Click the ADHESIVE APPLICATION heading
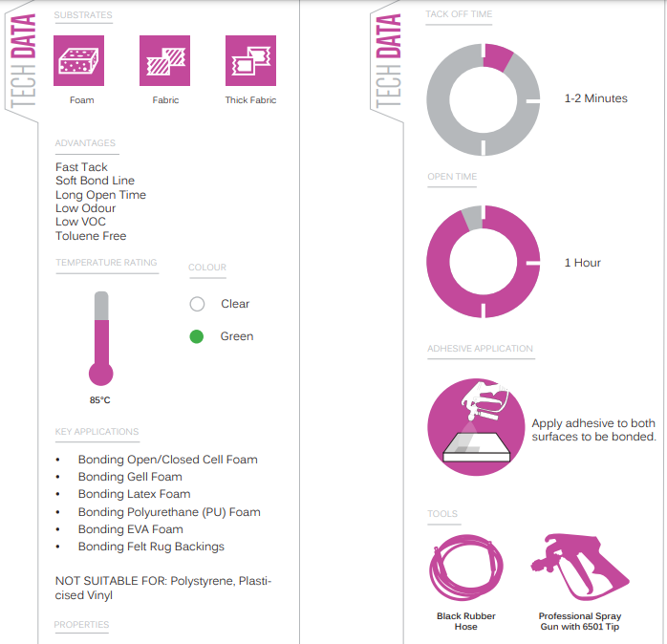Screen dimensions: 667x644 click(480, 349)
